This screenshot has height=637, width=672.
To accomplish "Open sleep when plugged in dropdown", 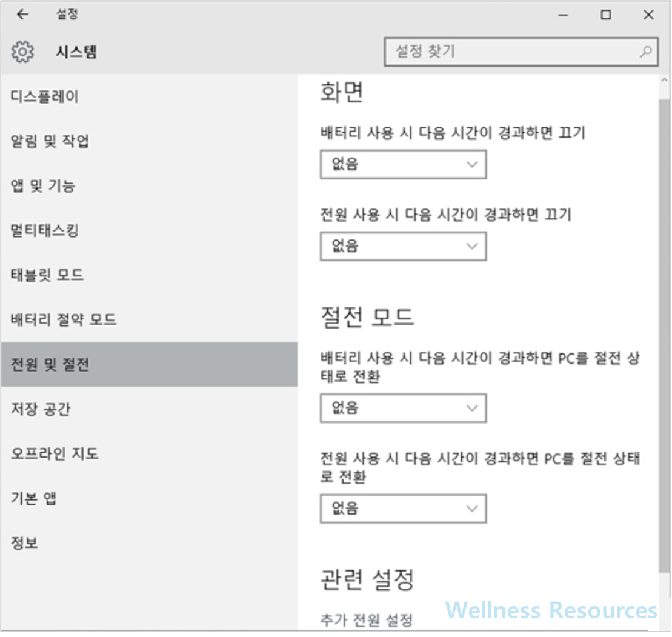I will (404, 509).
